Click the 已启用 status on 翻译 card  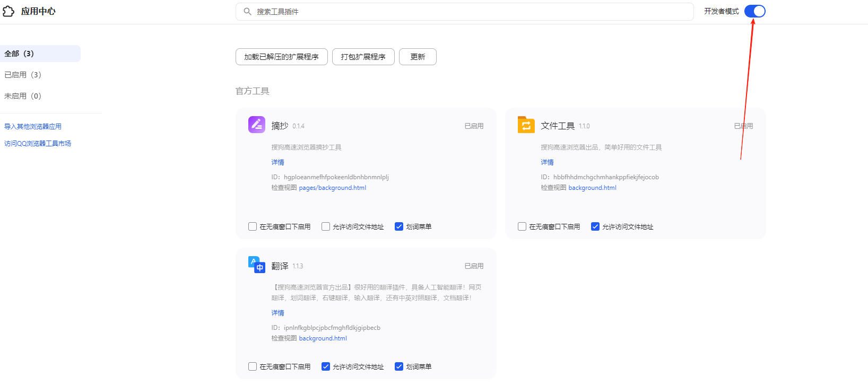click(474, 266)
